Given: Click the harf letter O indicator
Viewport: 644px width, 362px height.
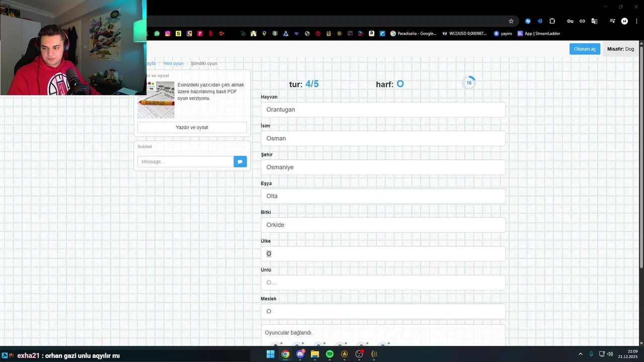Looking at the screenshot, I should coord(400,84).
